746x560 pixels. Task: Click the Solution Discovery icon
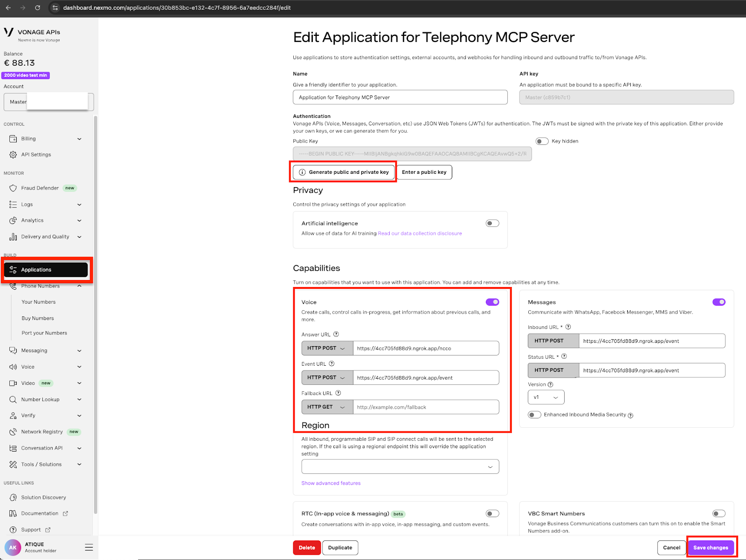pos(13,498)
